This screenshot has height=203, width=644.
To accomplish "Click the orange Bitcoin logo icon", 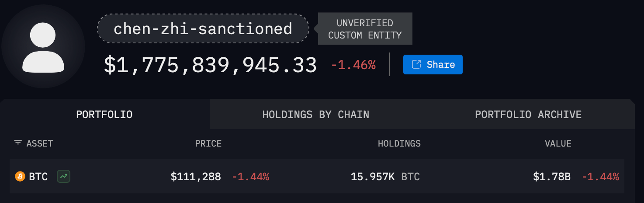I will tap(20, 176).
